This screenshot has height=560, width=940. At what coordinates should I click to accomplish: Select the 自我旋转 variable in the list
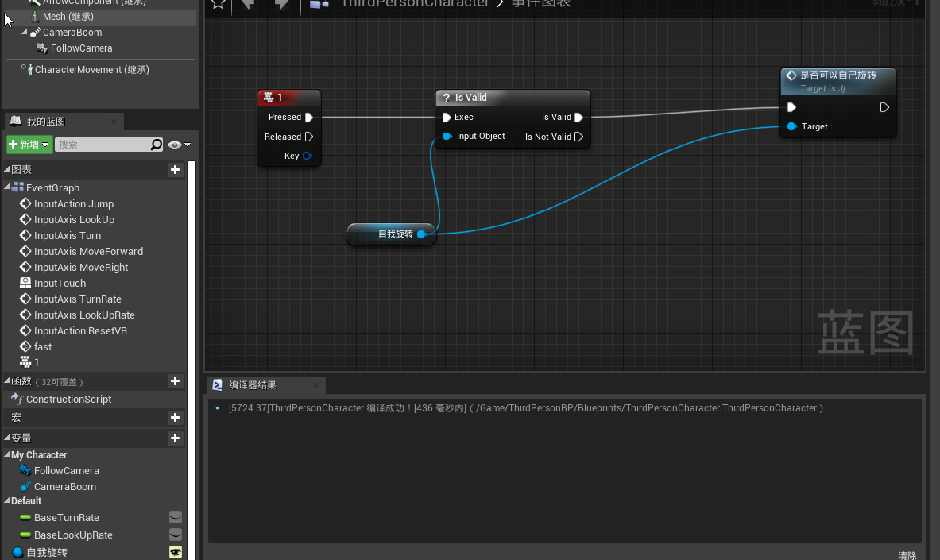(47, 552)
